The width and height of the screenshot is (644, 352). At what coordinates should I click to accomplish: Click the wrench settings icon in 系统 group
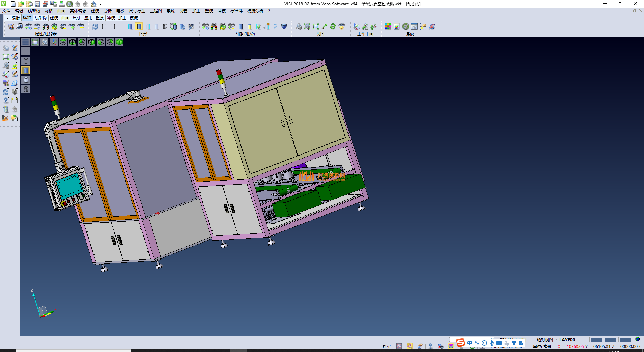click(x=406, y=26)
